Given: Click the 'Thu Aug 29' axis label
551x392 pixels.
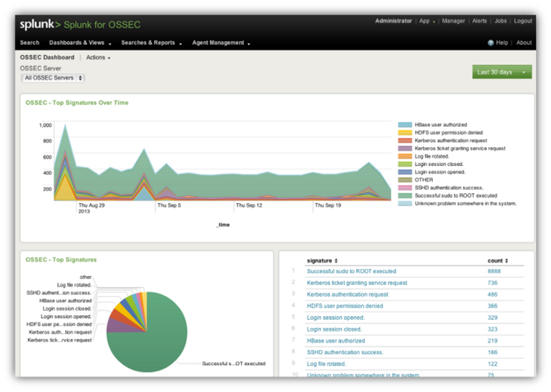Looking at the screenshot, I should tap(91, 205).
